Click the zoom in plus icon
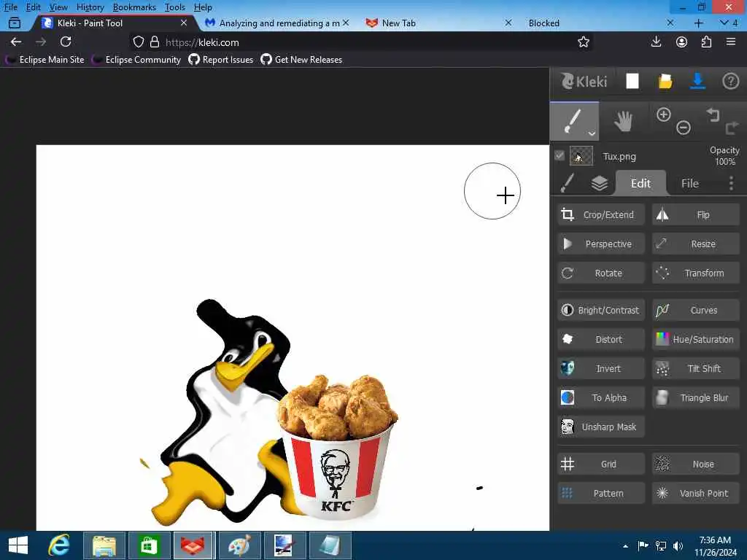Image resolution: width=747 pixels, height=560 pixels. 664,114
